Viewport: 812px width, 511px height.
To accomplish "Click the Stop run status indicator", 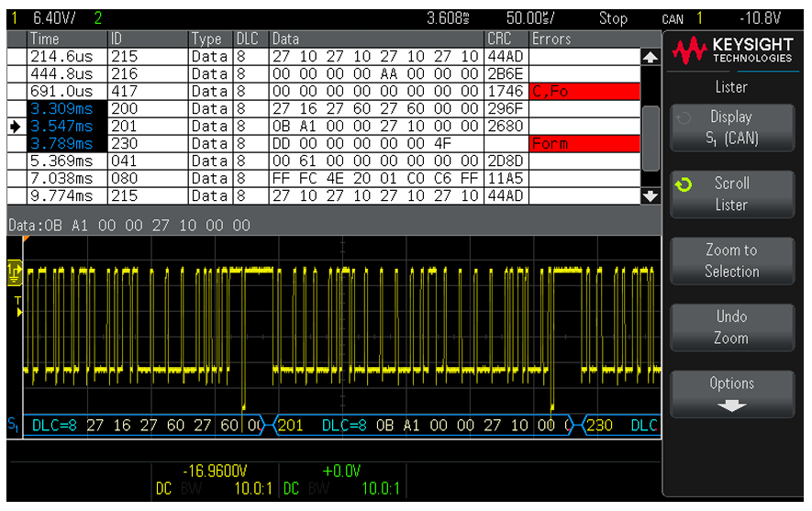I will coord(613,18).
